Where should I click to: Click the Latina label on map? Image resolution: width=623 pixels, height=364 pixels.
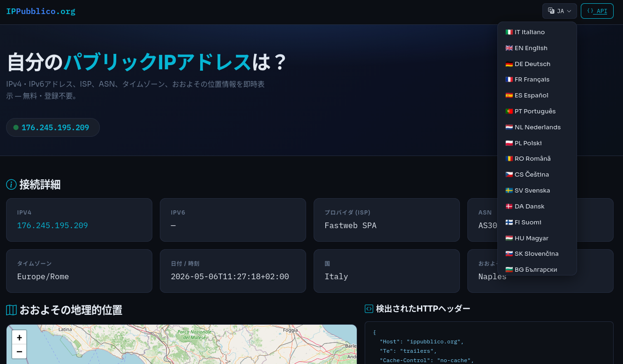(x=65, y=329)
